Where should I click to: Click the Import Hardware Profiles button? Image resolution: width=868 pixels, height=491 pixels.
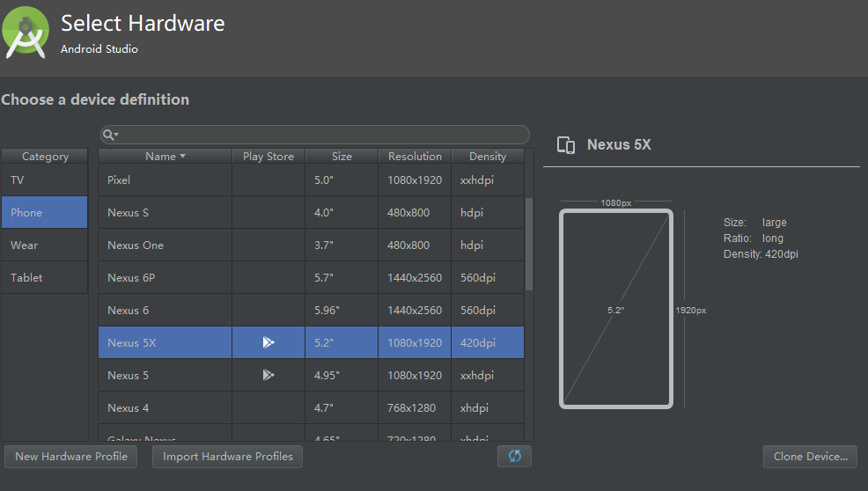[x=227, y=457]
